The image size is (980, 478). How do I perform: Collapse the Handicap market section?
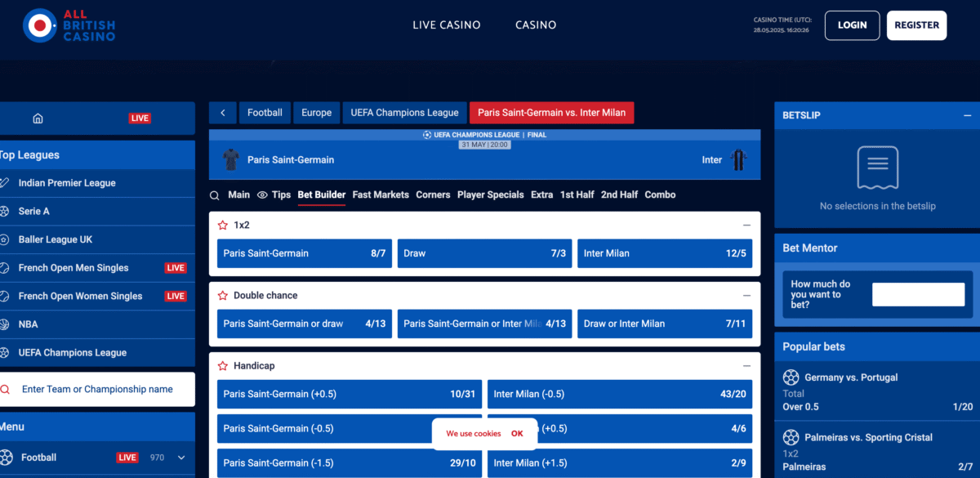click(746, 366)
